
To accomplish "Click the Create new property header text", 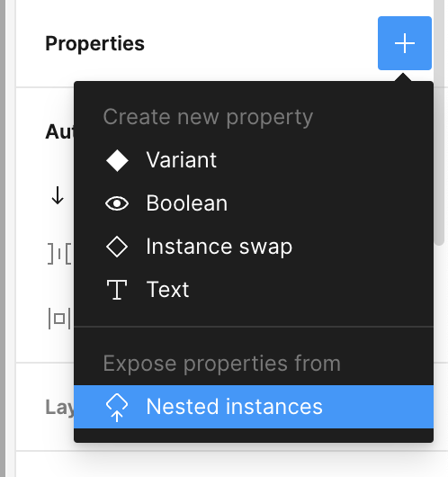I will [x=208, y=117].
